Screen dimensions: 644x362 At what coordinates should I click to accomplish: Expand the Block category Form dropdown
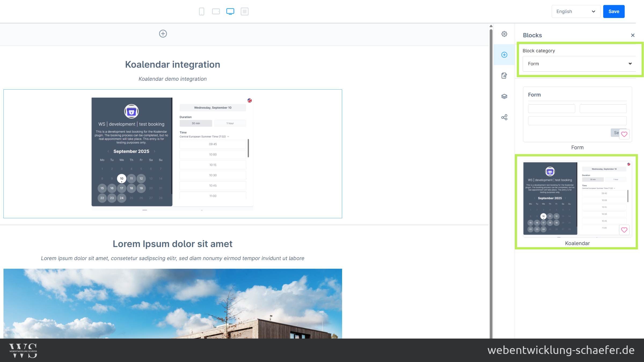579,64
